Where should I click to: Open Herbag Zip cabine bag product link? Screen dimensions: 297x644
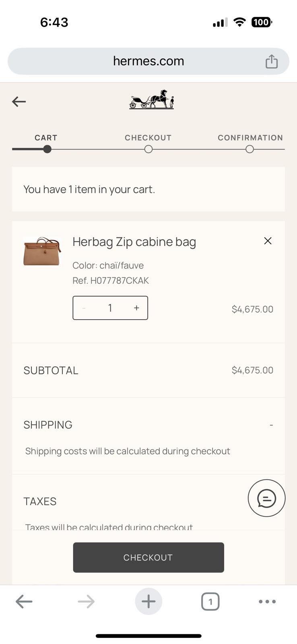(134, 242)
